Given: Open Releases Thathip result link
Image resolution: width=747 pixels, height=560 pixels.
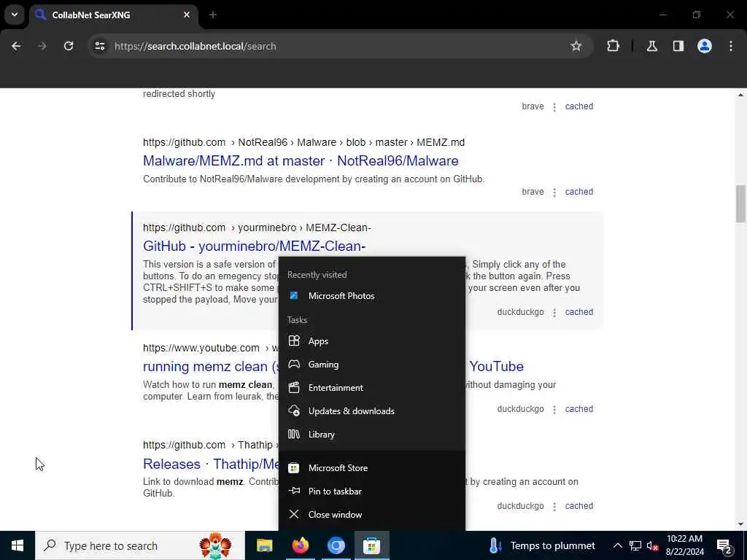Looking at the screenshot, I should tap(211, 464).
